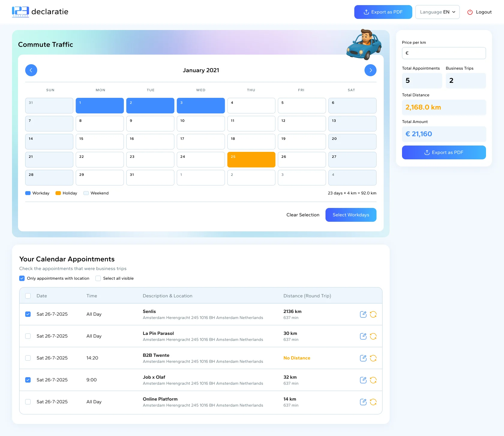Image resolution: width=504 pixels, height=436 pixels.
Task: Click the Select Workdays button
Action: click(351, 215)
